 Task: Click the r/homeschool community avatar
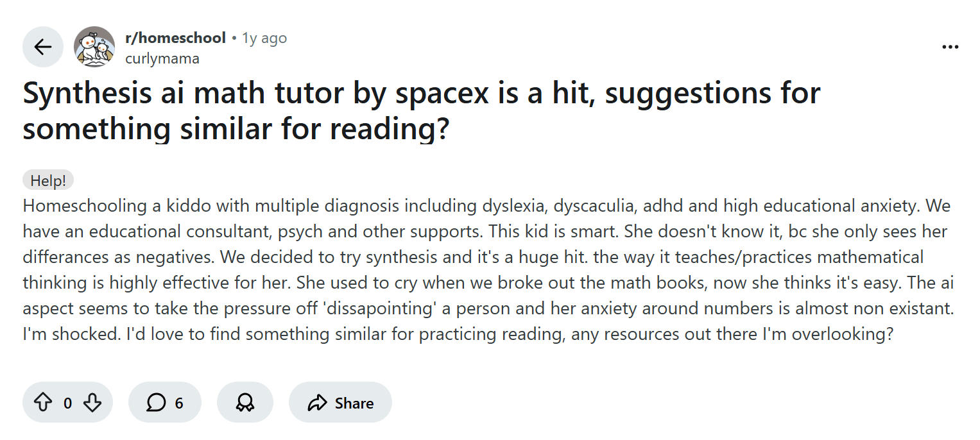94,47
